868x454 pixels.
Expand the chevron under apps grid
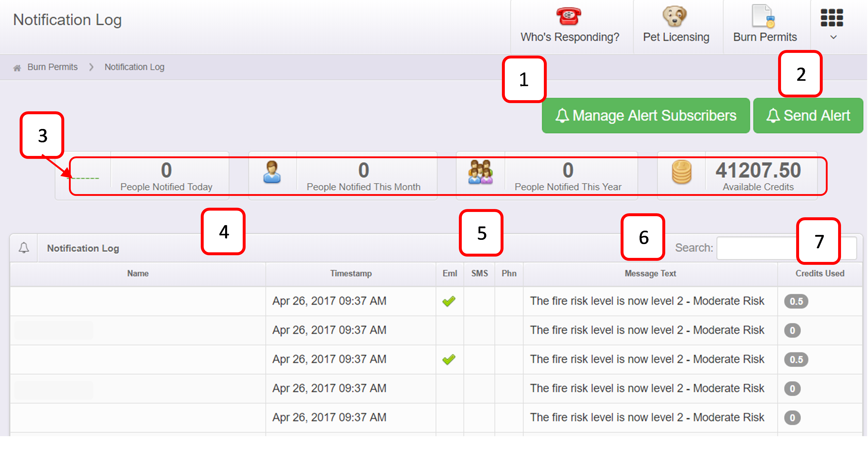coord(833,37)
